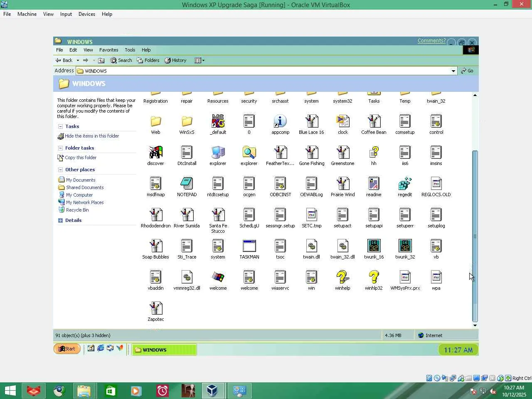
Task: Select the Coffee Bean bitmap icon
Action: click(374, 121)
